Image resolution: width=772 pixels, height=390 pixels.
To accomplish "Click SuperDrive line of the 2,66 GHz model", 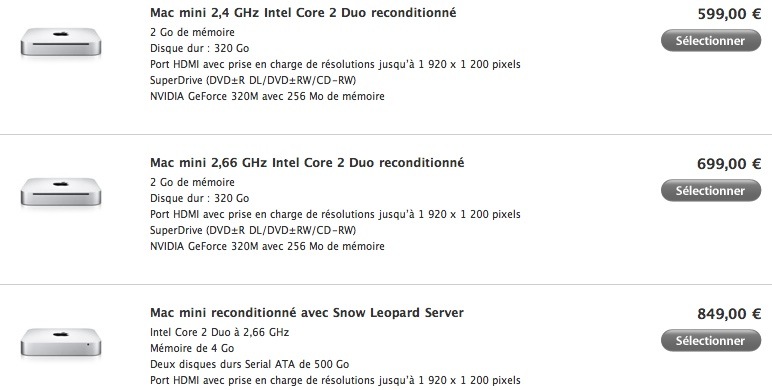I will (x=253, y=230).
